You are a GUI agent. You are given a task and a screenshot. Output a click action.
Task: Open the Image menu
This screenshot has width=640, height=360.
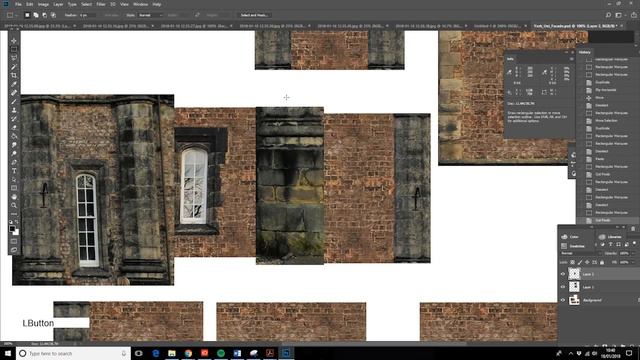[43, 4]
